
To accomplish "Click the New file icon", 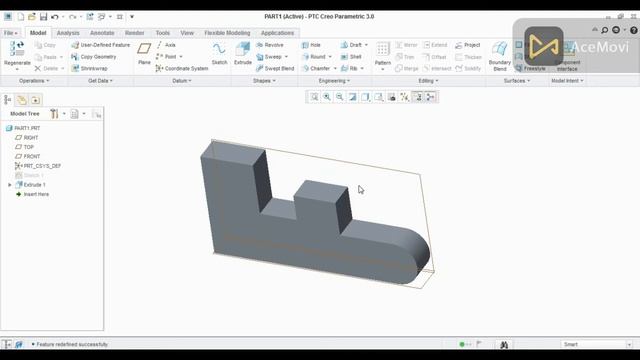I will tap(20, 17).
